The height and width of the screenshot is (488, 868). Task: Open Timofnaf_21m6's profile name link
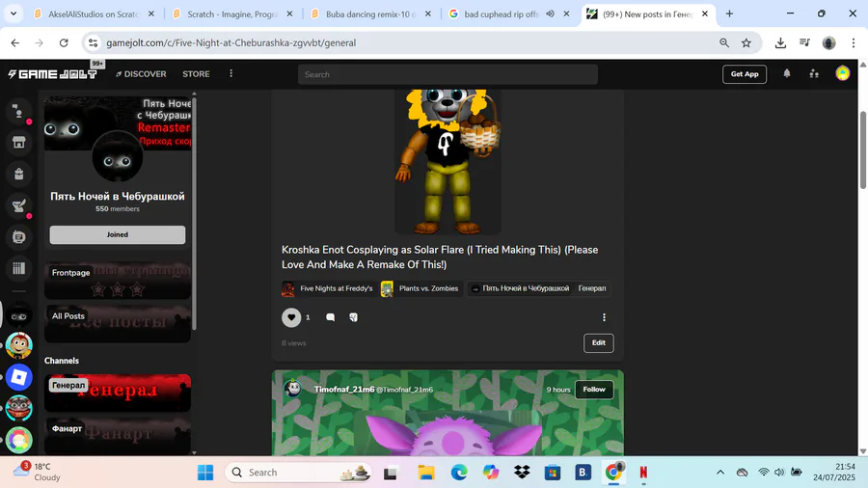tap(344, 390)
